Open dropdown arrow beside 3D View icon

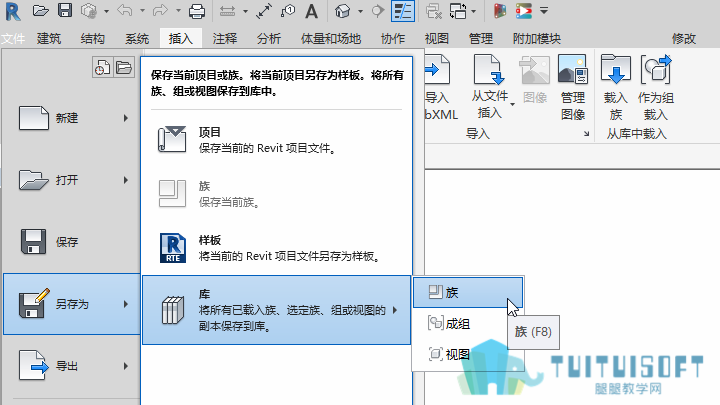point(360,11)
